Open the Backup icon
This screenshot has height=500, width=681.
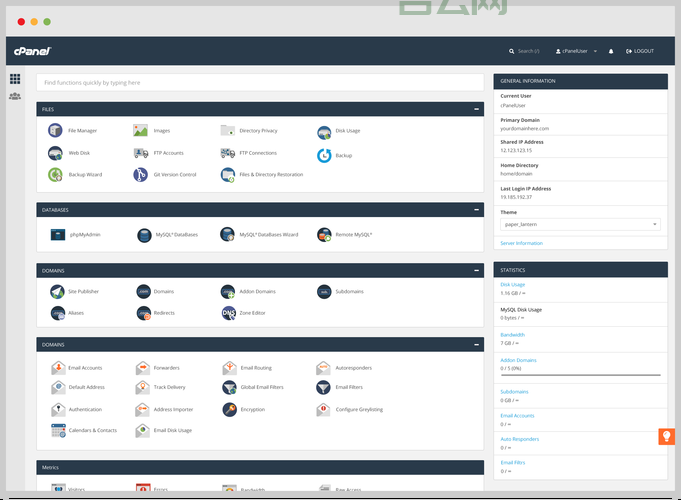pos(324,155)
